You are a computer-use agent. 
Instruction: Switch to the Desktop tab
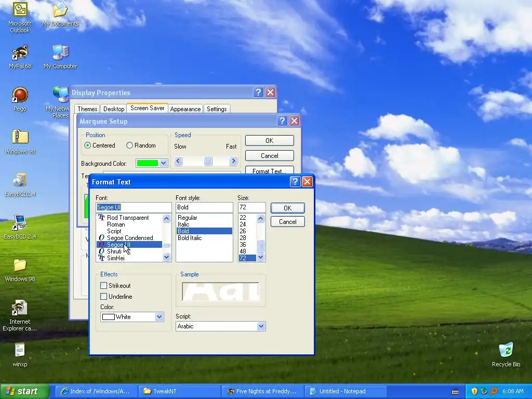(x=114, y=109)
